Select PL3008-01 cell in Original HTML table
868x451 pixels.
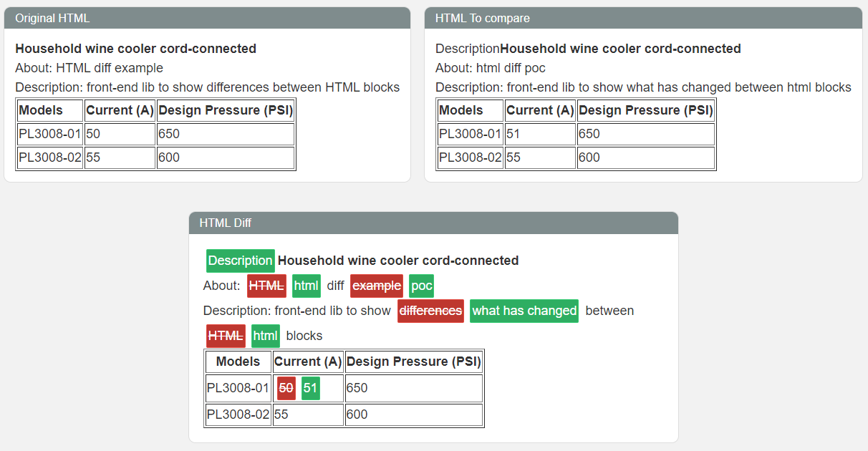pos(50,134)
